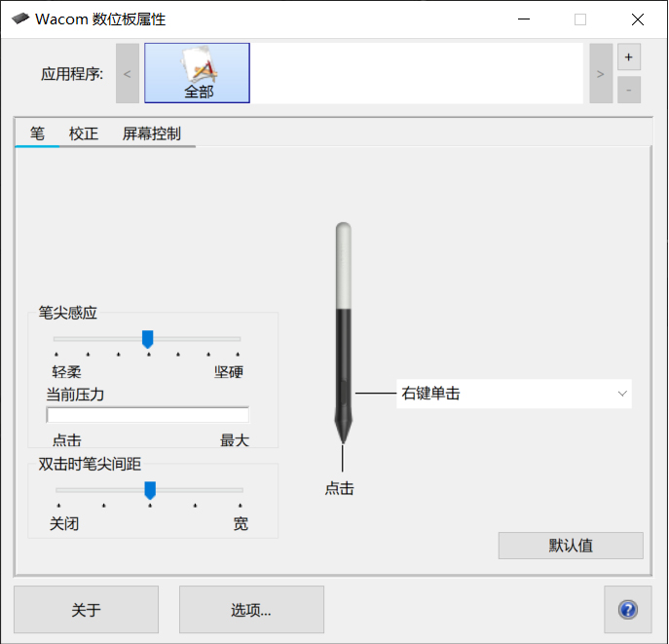Image resolution: width=669 pixels, height=644 pixels.
Task: Click the 关闭 label under distance slider
Action: tap(64, 523)
